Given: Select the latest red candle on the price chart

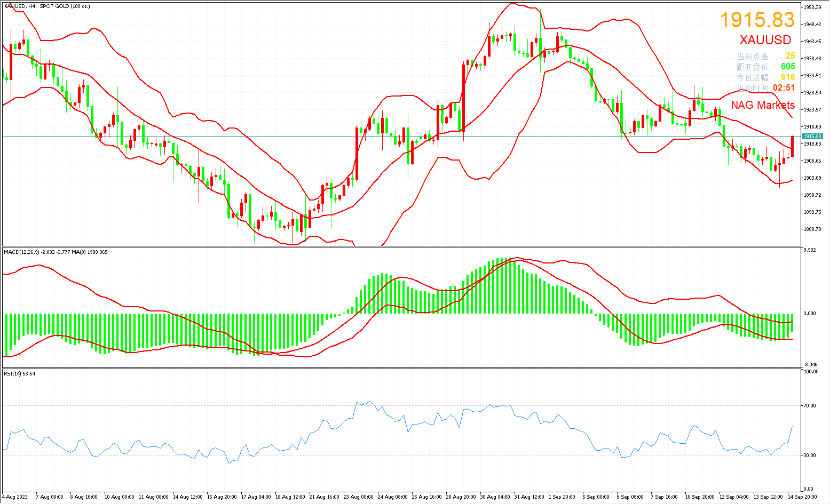Looking at the screenshot, I should 793,147.
